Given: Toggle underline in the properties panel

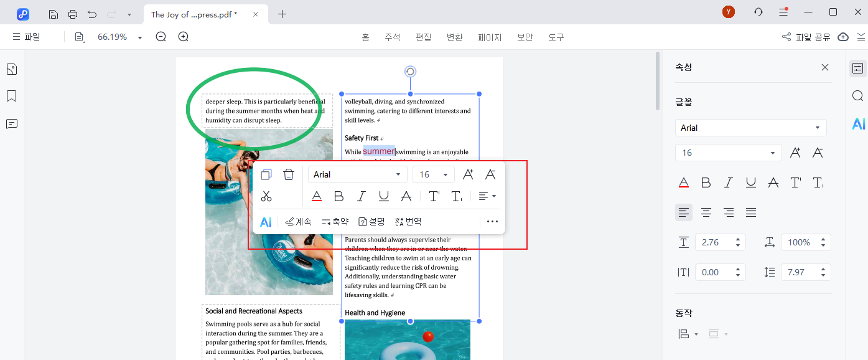Looking at the screenshot, I should pyautogui.click(x=751, y=182).
